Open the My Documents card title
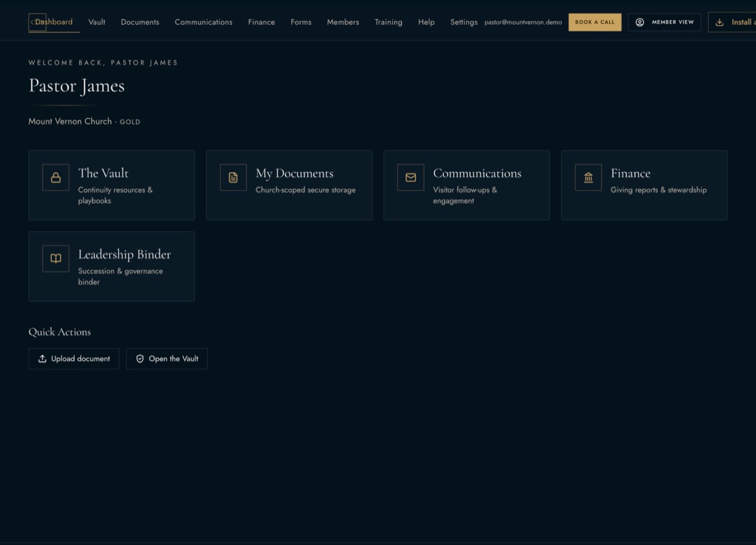This screenshot has height=545, width=756. [294, 173]
